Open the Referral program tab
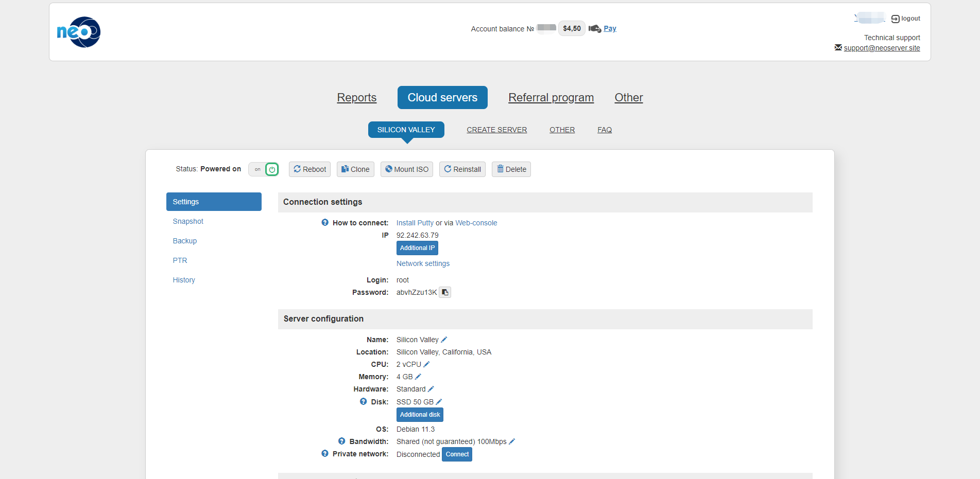 click(551, 97)
